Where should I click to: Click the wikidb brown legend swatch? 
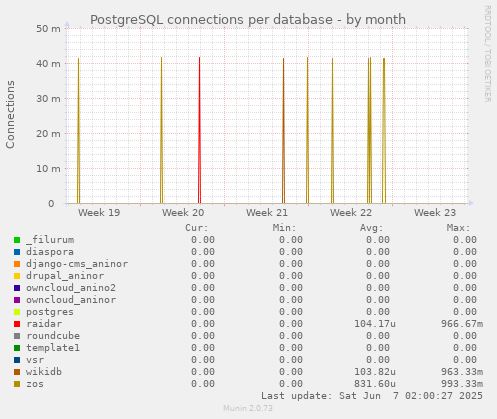pos(17,372)
